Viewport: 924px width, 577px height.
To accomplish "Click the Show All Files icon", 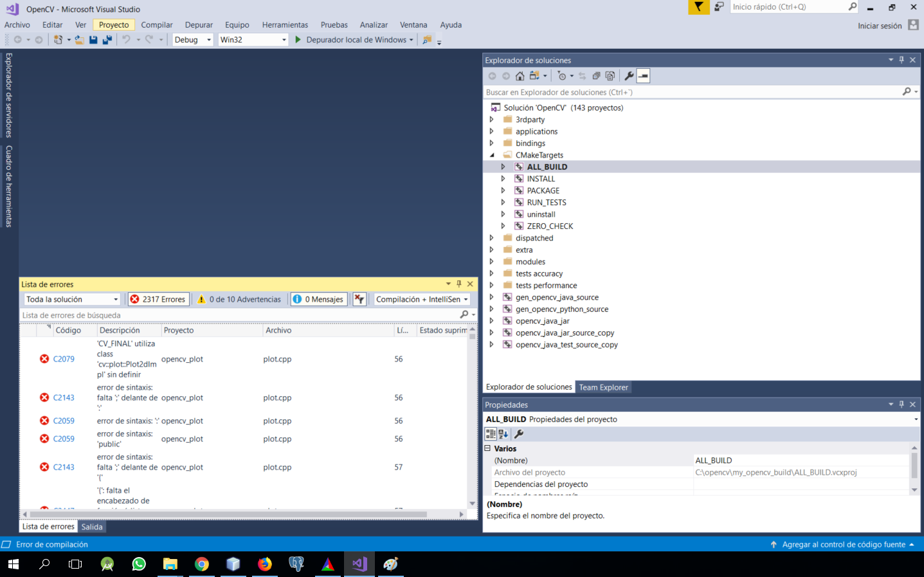I will tap(610, 76).
